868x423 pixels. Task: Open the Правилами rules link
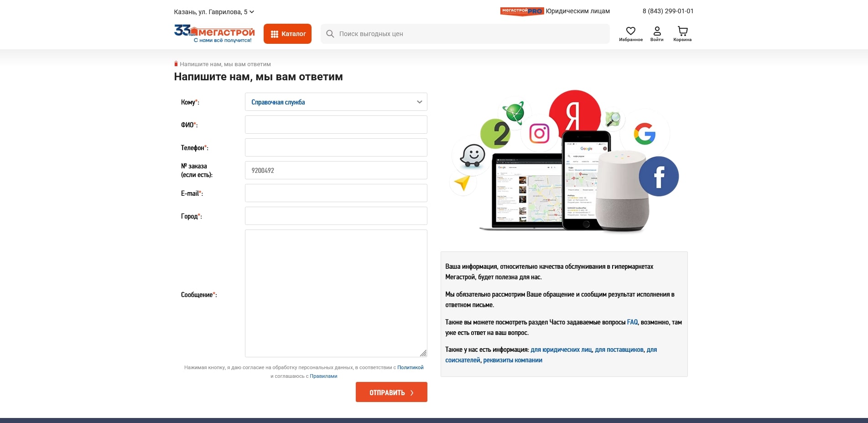pyautogui.click(x=323, y=376)
